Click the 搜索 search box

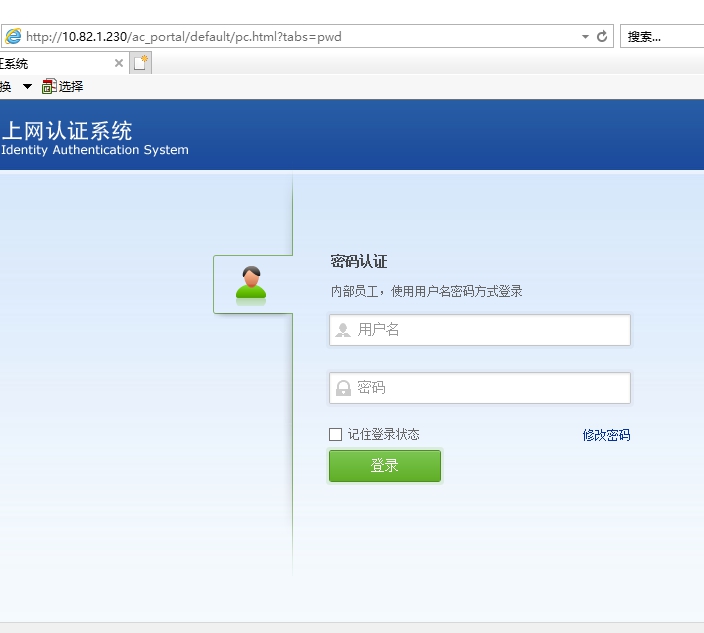point(660,36)
